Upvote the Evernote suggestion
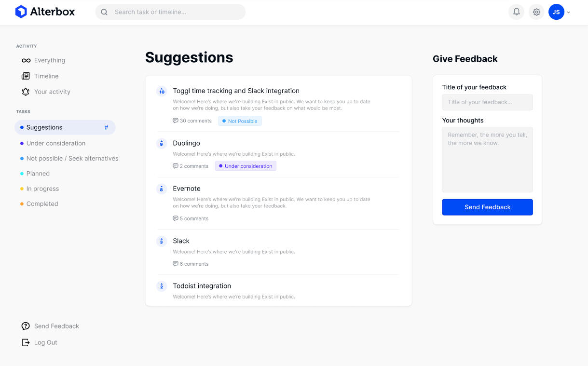Screen dimensions: 588x366 coord(162,189)
